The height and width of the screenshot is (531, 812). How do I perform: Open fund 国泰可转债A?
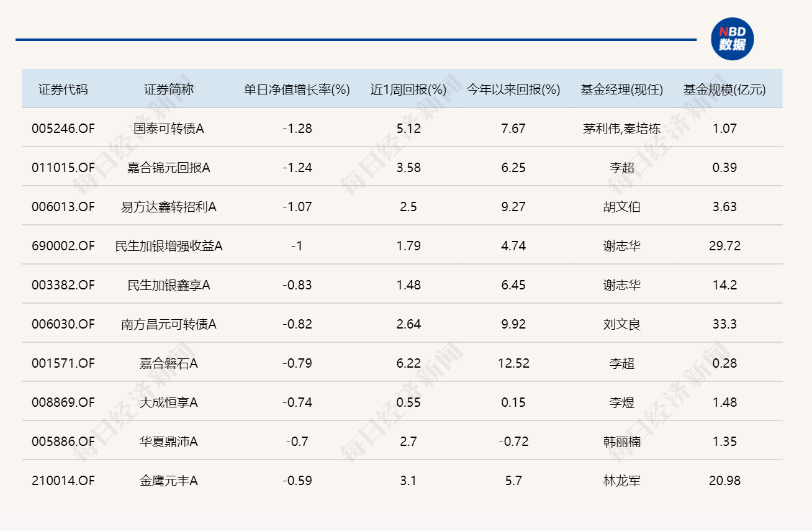169,129
